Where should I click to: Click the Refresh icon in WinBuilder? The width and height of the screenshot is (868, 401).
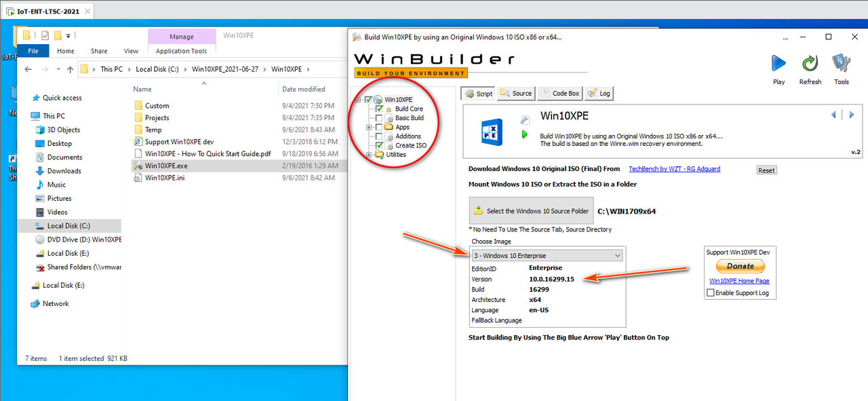point(810,64)
